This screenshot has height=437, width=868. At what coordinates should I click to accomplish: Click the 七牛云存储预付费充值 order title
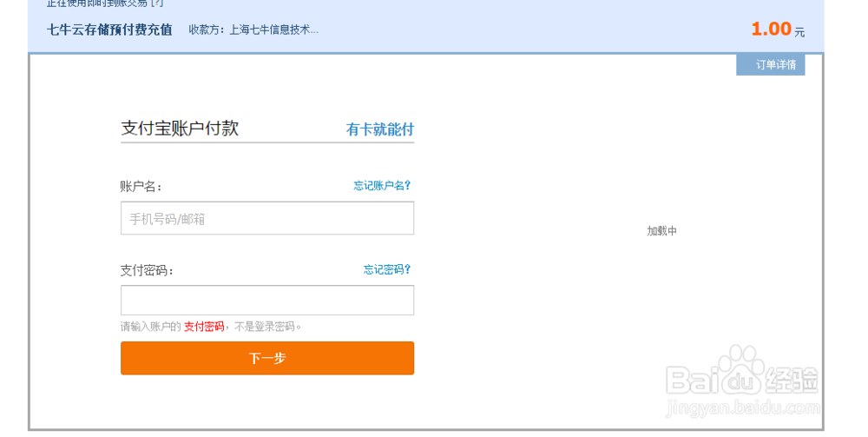click(109, 30)
